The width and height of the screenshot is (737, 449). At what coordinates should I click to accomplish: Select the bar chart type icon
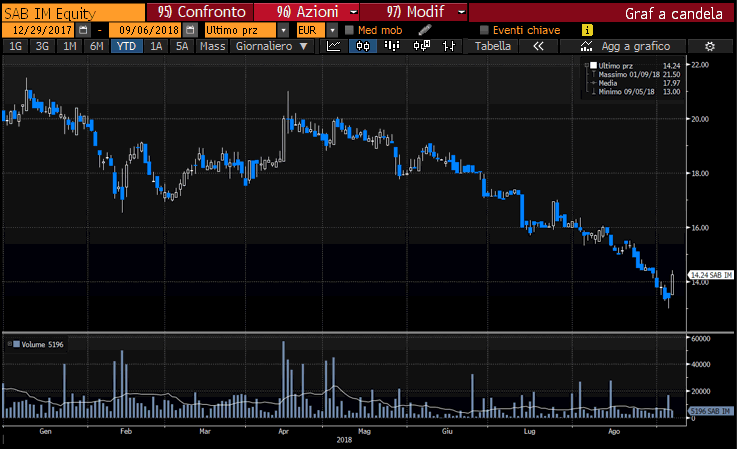coord(392,46)
